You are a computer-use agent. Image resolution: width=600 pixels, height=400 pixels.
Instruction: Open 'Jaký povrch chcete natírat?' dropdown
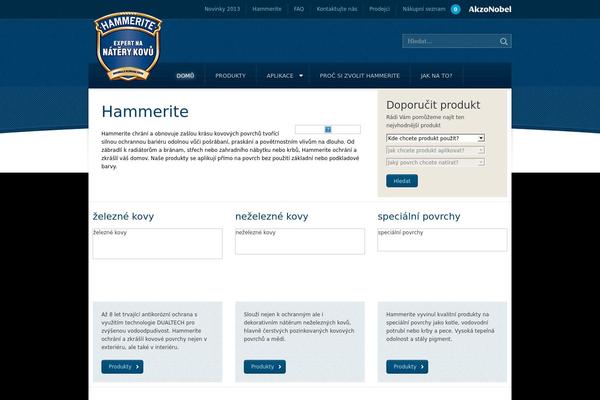click(x=435, y=163)
